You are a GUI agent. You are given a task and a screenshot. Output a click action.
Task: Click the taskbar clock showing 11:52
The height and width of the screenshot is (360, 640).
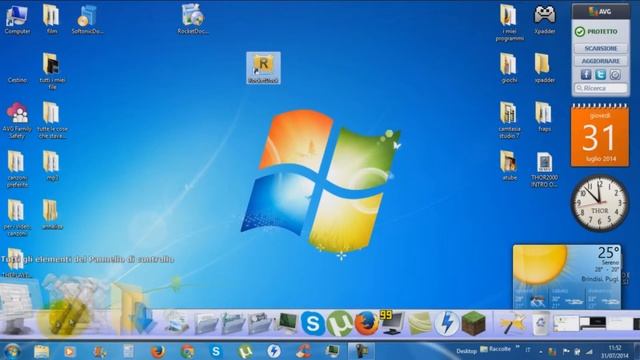pyautogui.click(x=616, y=352)
